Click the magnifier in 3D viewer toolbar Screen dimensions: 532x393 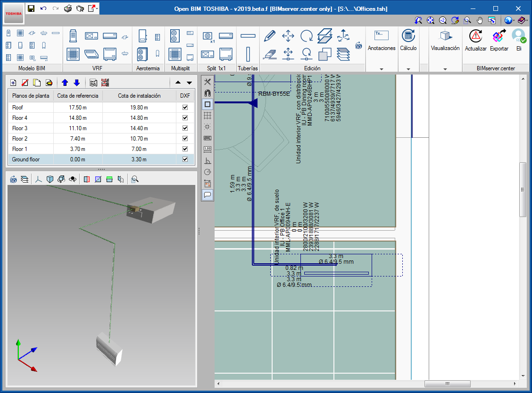pyautogui.click(x=135, y=179)
